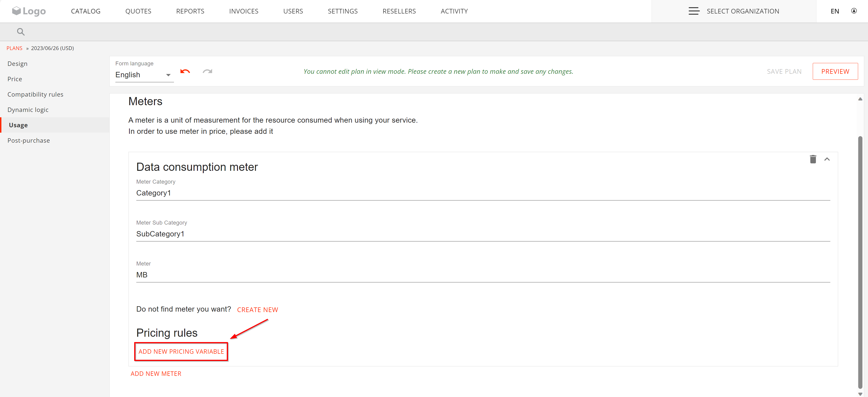Screen dimensions: 868x397
Task: Open the RESELLERS menu
Action: [399, 11]
